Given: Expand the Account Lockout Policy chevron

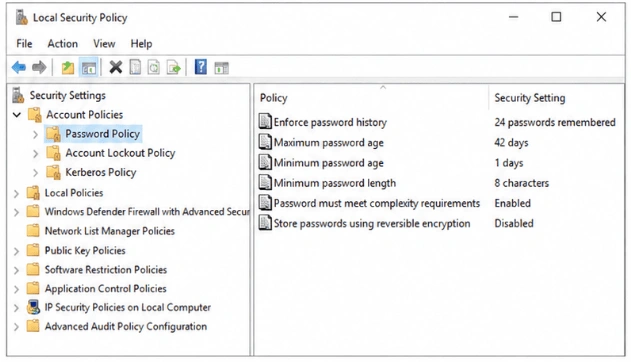Looking at the screenshot, I should [35, 154].
